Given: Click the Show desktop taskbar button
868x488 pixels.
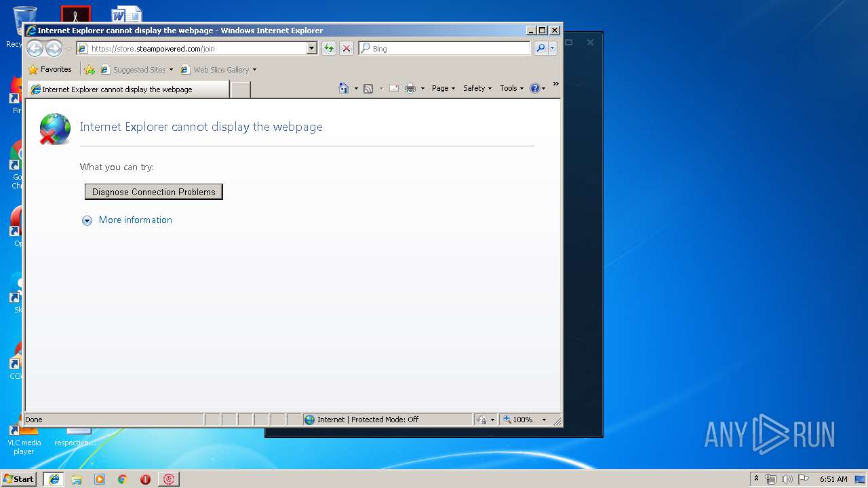Looking at the screenshot, I should coord(861,479).
